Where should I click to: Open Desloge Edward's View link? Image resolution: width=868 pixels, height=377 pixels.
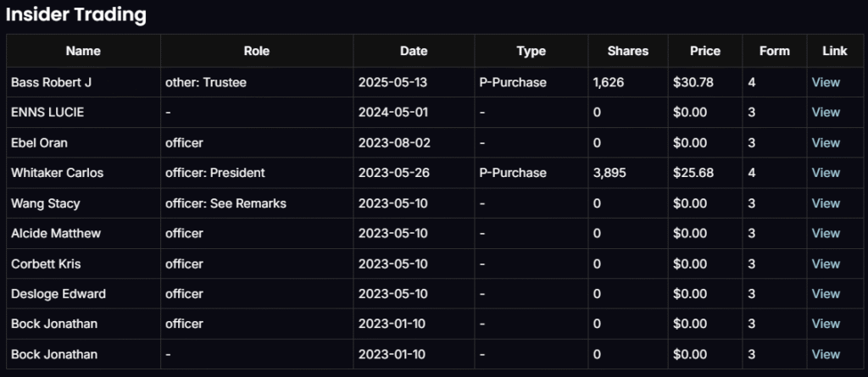pyautogui.click(x=826, y=294)
